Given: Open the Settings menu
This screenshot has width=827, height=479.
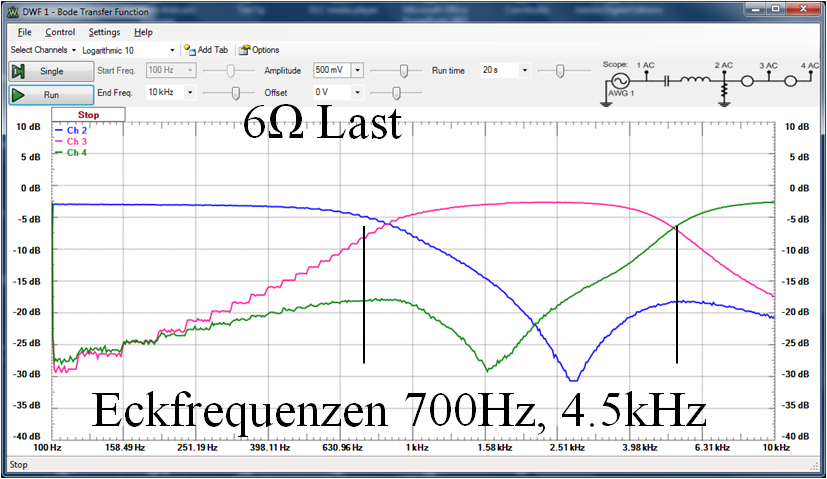Looking at the screenshot, I should coord(104,32).
